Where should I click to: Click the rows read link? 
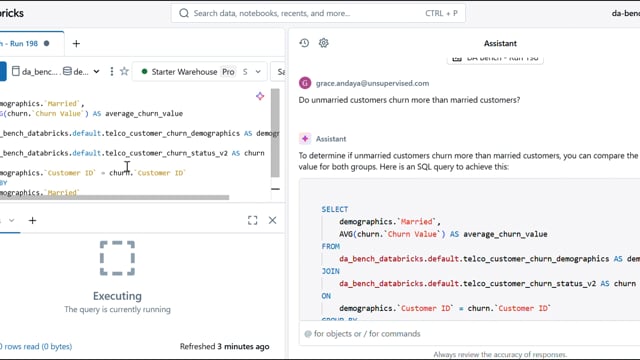coord(36,347)
